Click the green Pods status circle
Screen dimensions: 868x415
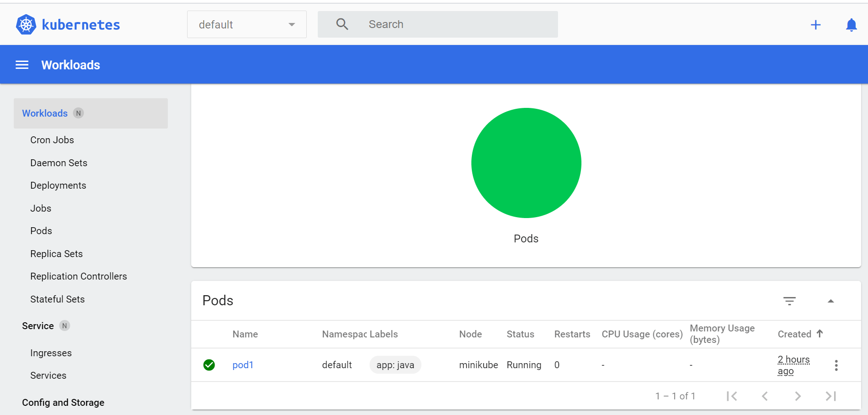(526, 163)
